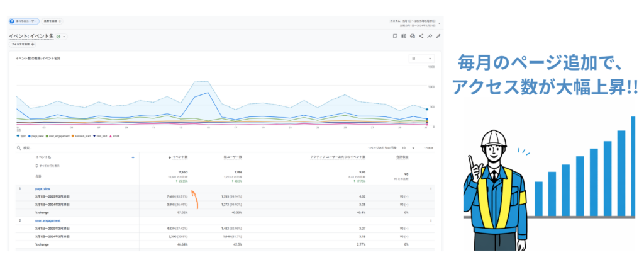Click the share report icon

pos(421,37)
